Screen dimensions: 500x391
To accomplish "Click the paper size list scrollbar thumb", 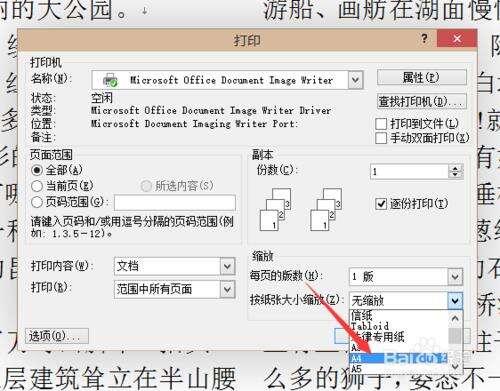I will [455, 335].
